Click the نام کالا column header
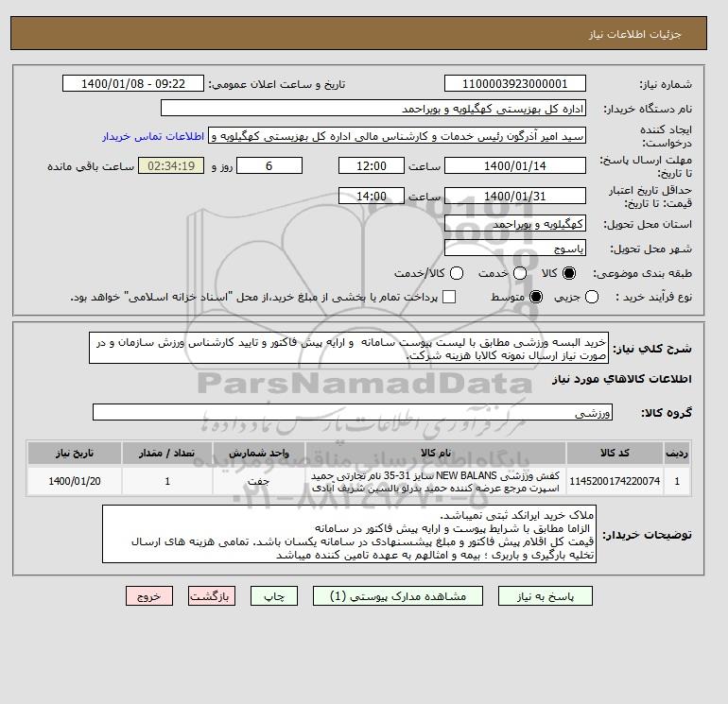Viewport: 728px width, 704px height. pos(436,453)
